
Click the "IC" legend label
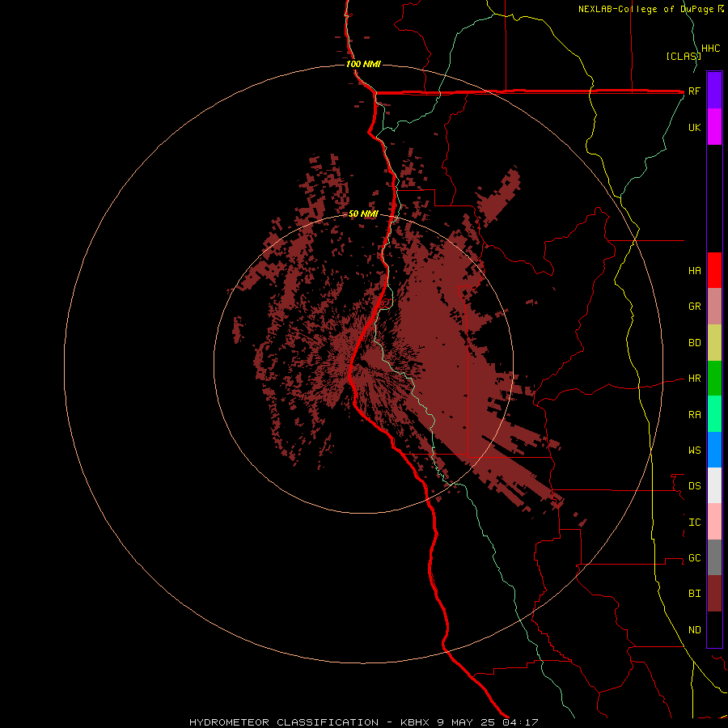(x=695, y=523)
